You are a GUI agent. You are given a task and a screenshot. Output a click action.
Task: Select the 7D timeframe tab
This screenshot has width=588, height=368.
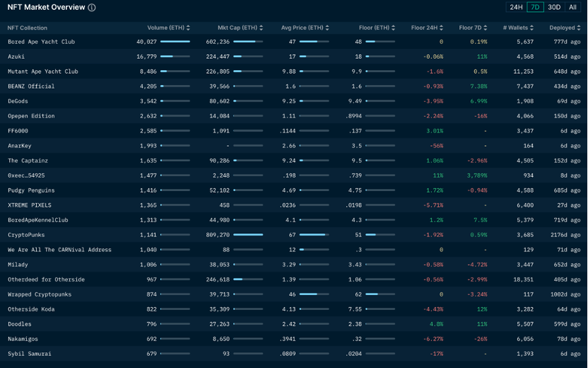pyautogui.click(x=535, y=8)
